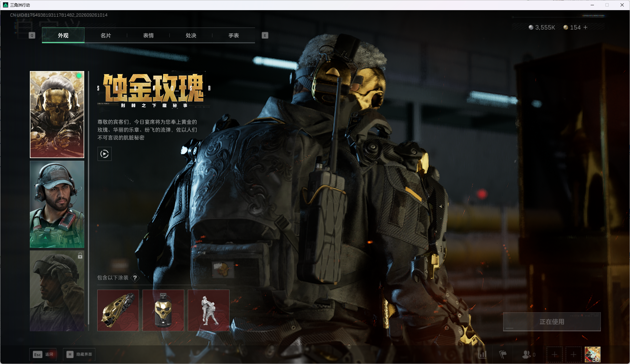Open the 包含以下涂装 help question mark
This screenshot has width=630, height=364.
click(135, 278)
